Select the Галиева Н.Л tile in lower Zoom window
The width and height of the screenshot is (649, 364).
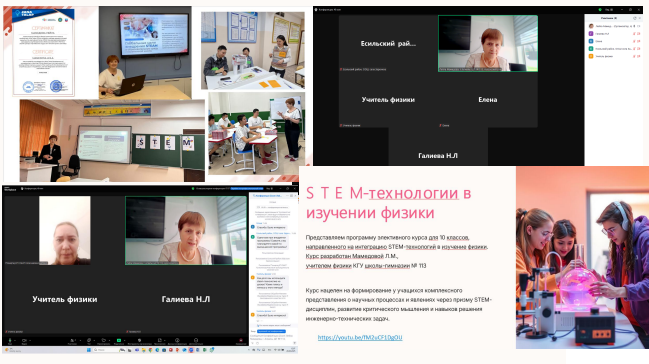tap(186, 299)
